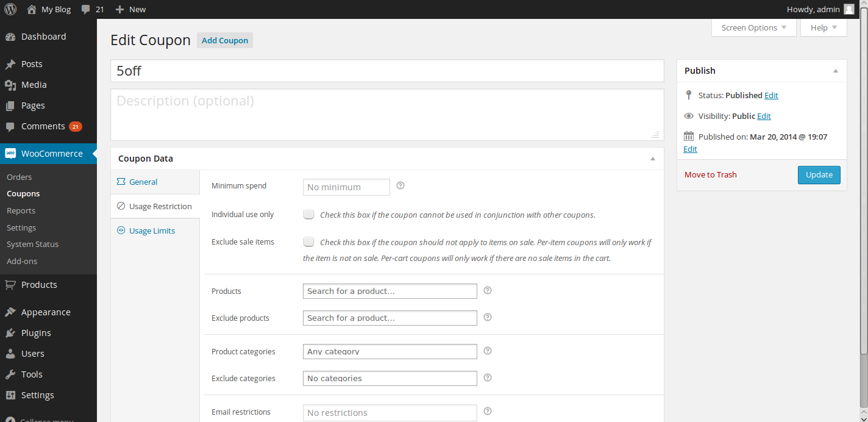868x422 pixels.
Task: Expand the Screen Options dropdown
Action: point(753,27)
